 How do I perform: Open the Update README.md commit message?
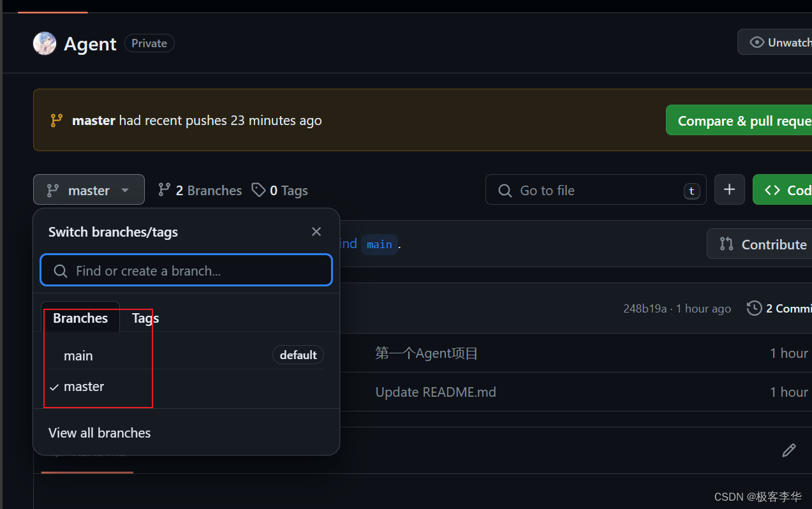point(436,392)
